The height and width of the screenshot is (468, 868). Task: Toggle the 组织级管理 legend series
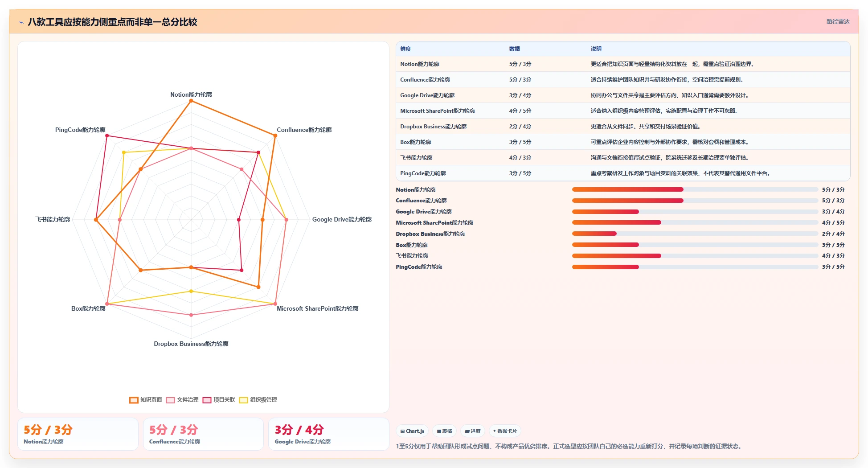coord(258,400)
